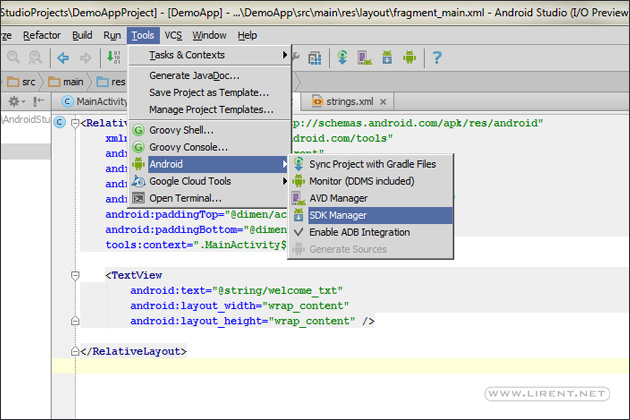Toggle Enable ADB Integration option
The width and height of the screenshot is (630, 420).
coord(370,232)
